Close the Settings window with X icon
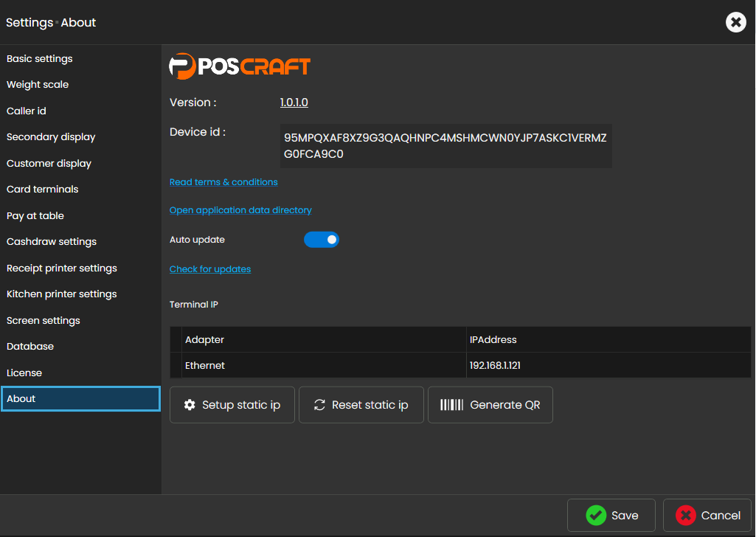This screenshot has height=537, width=756. pyautogui.click(x=735, y=22)
